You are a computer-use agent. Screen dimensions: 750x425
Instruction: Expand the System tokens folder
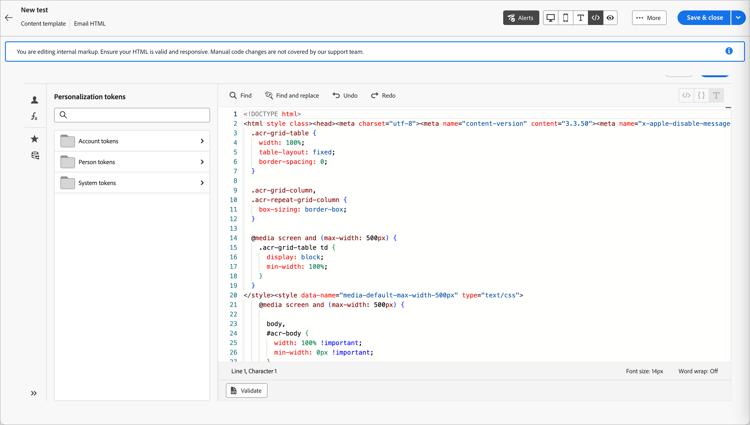pyautogui.click(x=132, y=183)
